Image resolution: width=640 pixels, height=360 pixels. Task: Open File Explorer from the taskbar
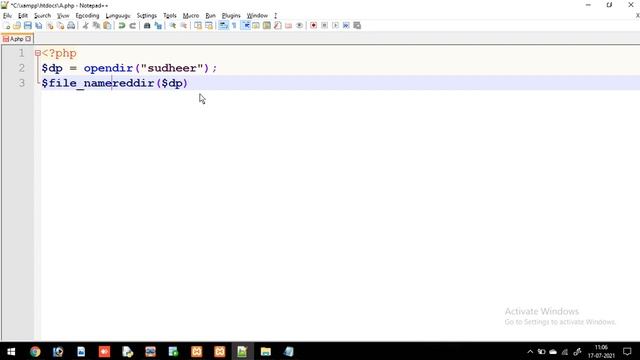pos(266,351)
